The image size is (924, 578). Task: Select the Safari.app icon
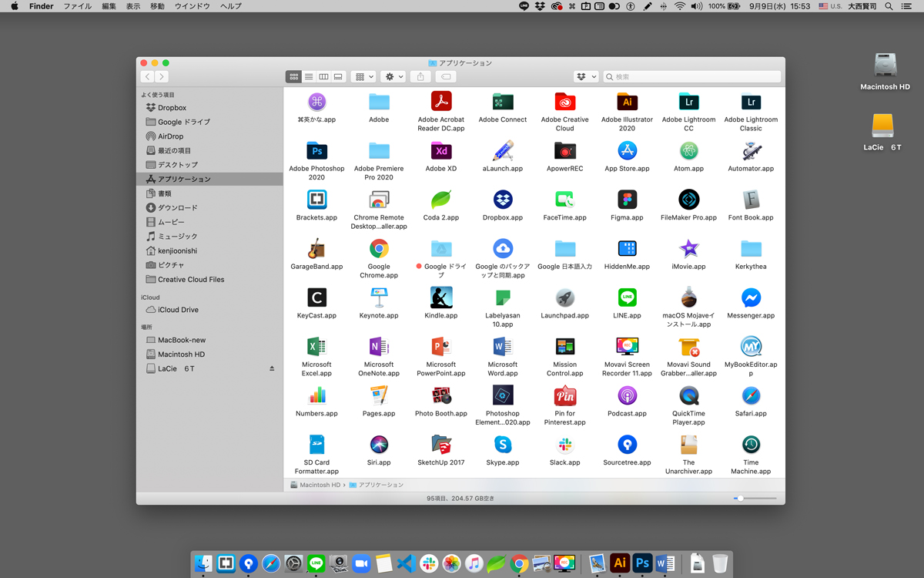751,395
